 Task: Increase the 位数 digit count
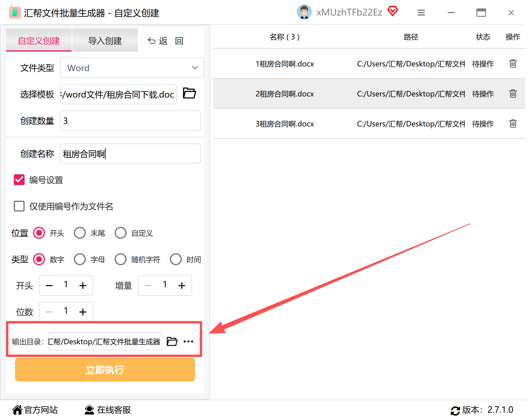83,312
